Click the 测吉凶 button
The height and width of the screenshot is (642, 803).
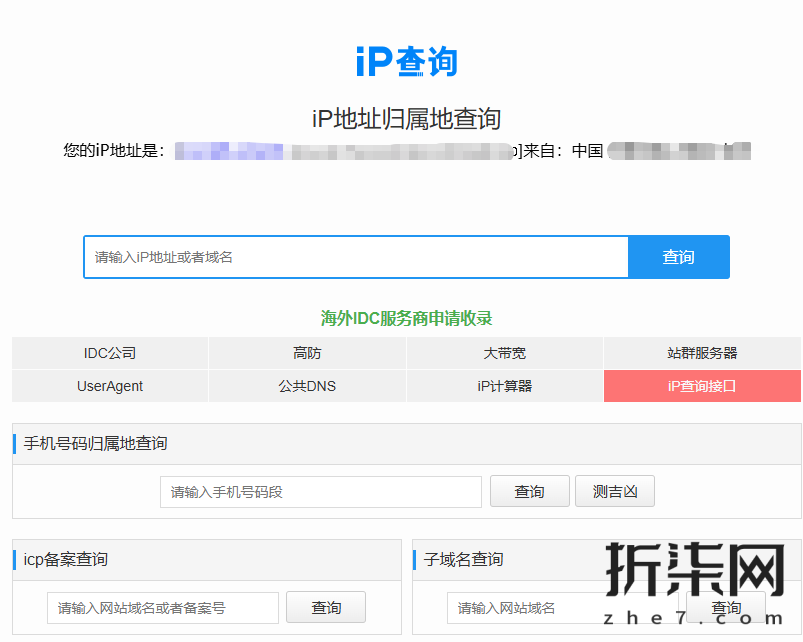tap(614, 491)
